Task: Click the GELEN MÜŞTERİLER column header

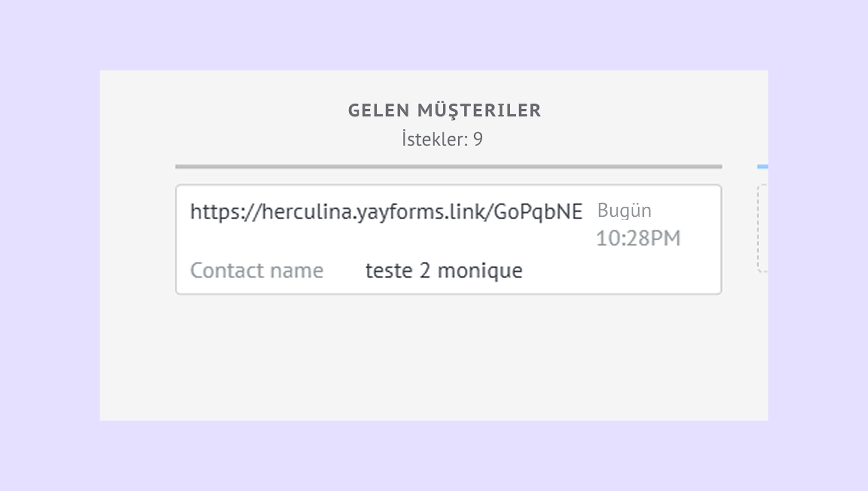Action: [445, 110]
